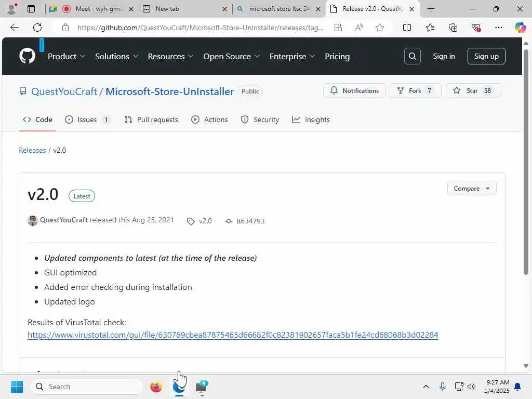Screen dimensions: 532x399
Task: Expand the Open Source dropdown
Action: point(231,56)
